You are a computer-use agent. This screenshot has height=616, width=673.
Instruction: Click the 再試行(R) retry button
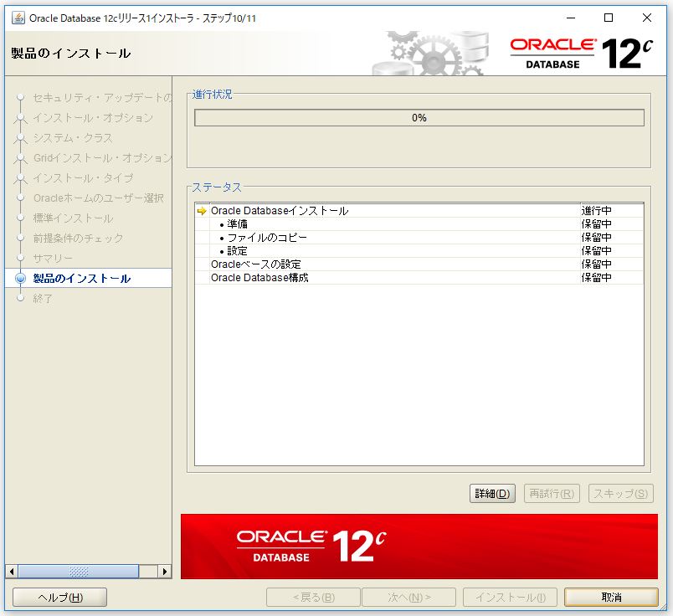coord(552,493)
